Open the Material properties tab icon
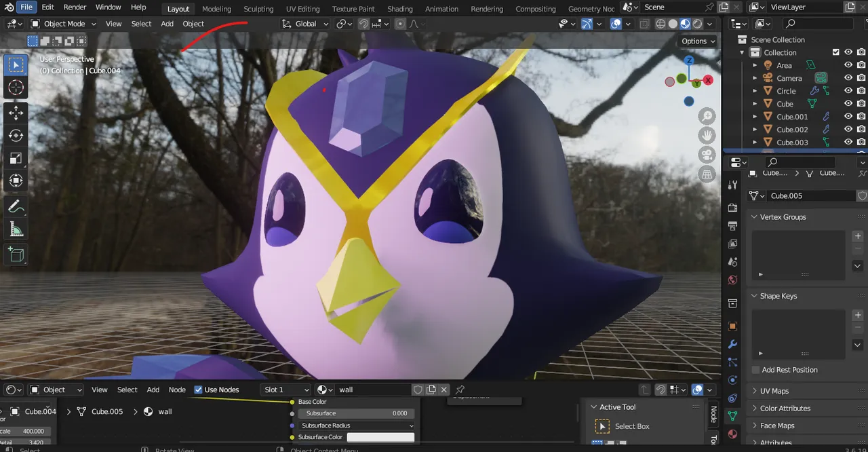Image resolution: width=868 pixels, height=452 pixels. (x=732, y=434)
